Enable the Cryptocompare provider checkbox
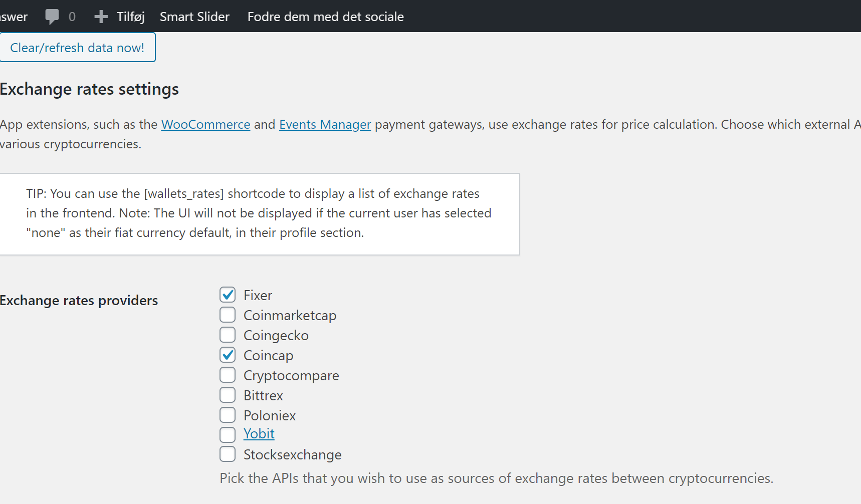The height and width of the screenshot is (504, 861). pyautogui.click(x=228, y=375)
